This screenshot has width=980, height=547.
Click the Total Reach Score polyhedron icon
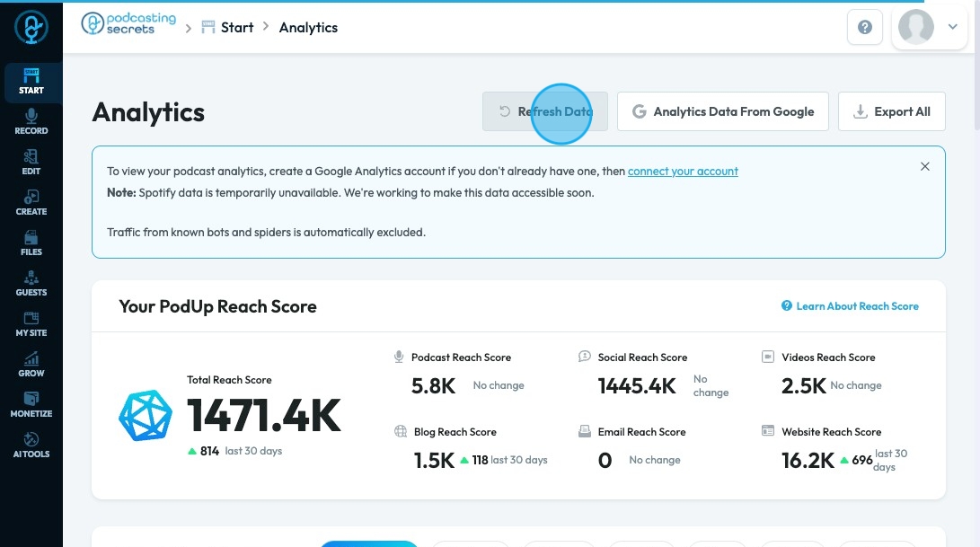click(146, 416)
